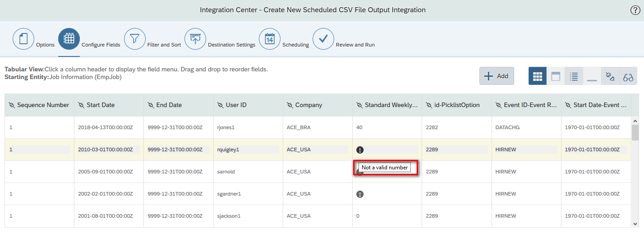
Task: Open Start Date column header menu
Action: [x=109, y=105]
